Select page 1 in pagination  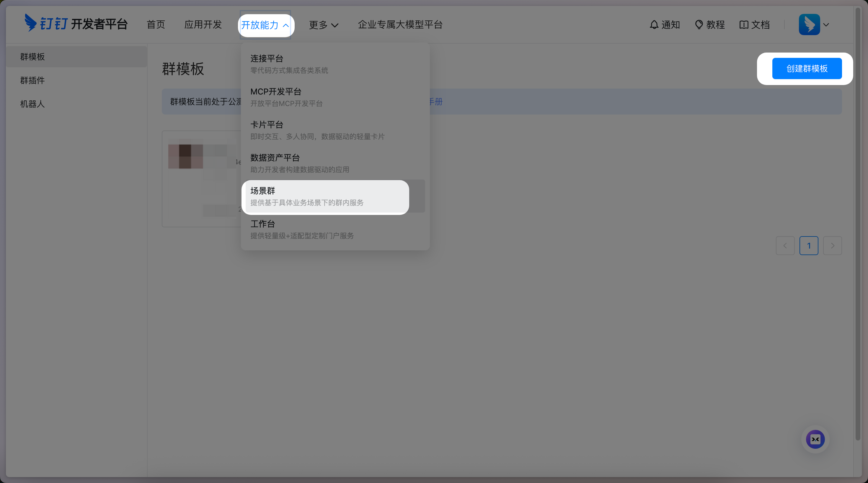click(x=809, y=246)
